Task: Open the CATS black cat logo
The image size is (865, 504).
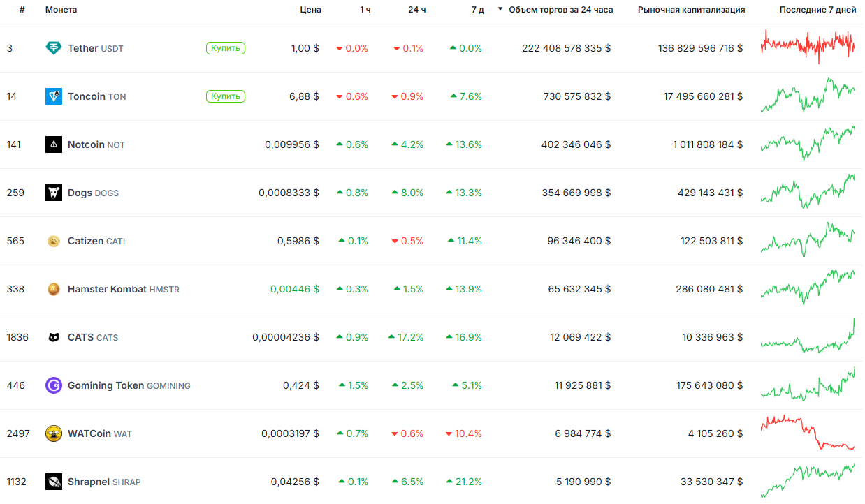Action: [x=54, y=337]
